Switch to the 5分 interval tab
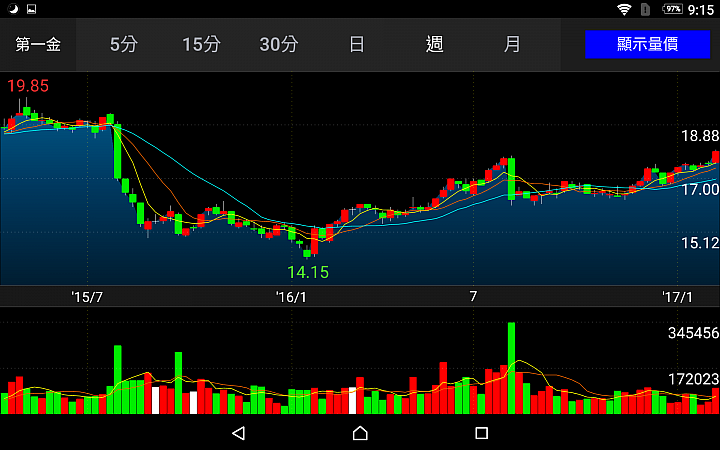Screen dimensions: 720x450 click(x=124, y=45)
